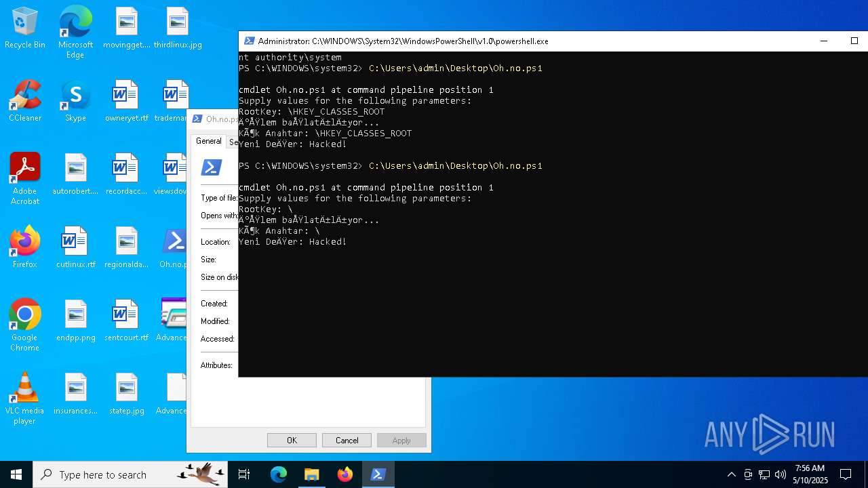Click 'nt authority\system' console line
Screen dimensions: 868x488
pos(290,58)
